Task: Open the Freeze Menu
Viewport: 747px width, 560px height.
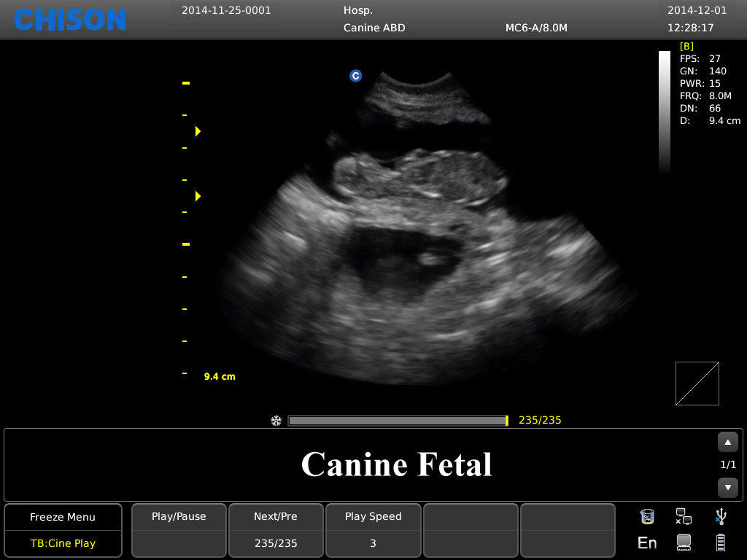Action: [62, 516]
